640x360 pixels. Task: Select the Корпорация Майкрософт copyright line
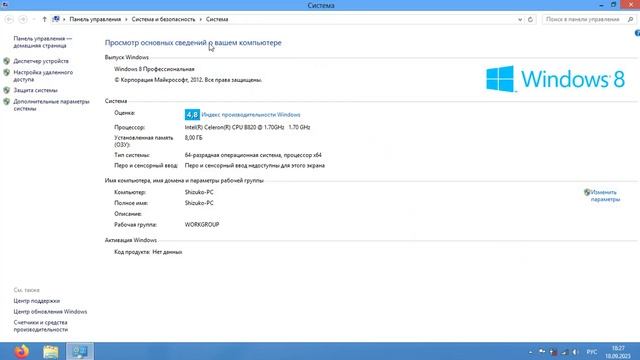point(188,80)
